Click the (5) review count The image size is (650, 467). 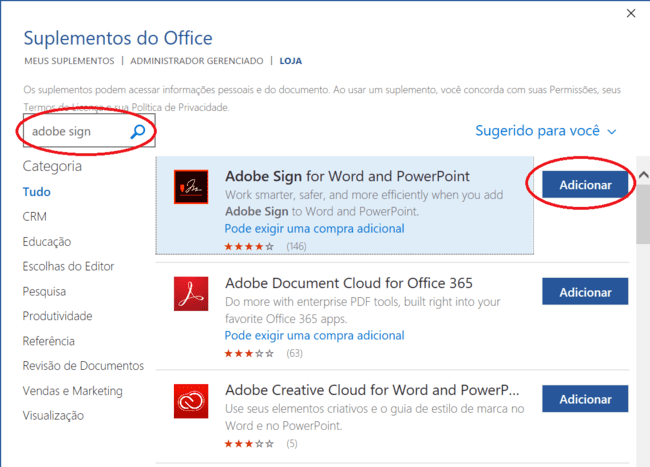coord(292,444)
